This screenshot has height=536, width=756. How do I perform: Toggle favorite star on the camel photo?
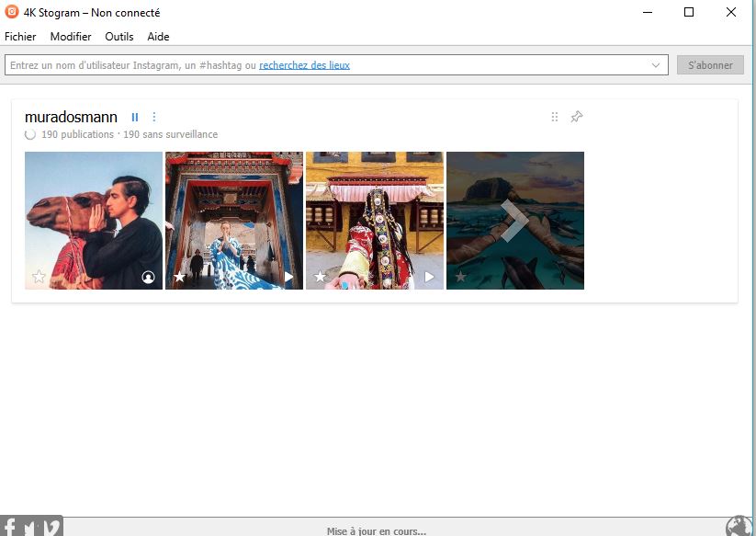coord(39,277)
